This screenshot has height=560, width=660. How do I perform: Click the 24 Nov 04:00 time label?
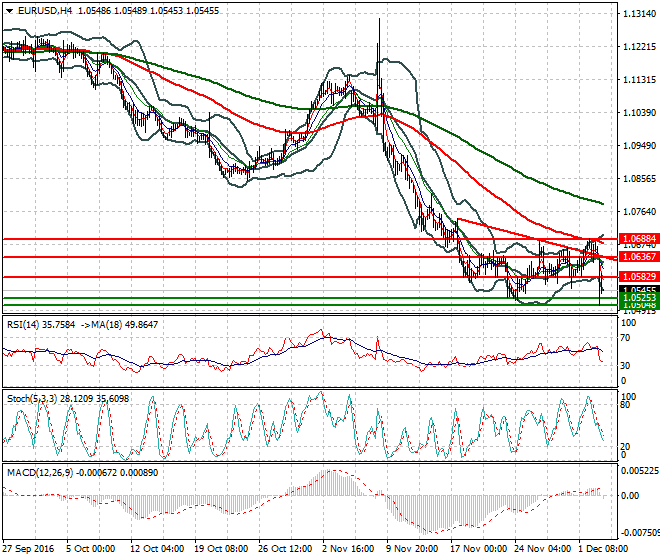tap(543, 549)
